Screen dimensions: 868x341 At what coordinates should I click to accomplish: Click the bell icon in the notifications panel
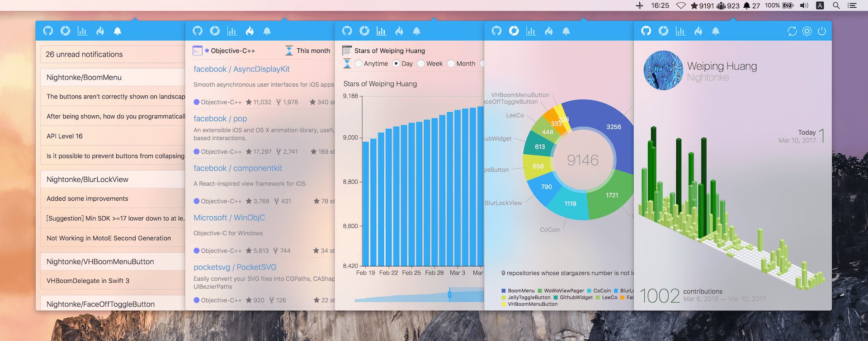118,31
